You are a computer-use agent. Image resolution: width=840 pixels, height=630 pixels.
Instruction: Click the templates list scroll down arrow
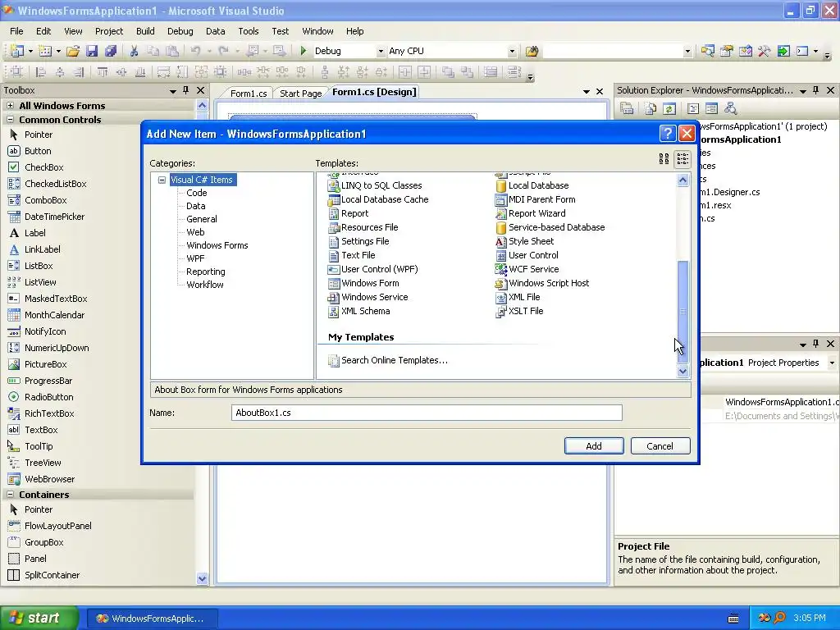(682, 371)
